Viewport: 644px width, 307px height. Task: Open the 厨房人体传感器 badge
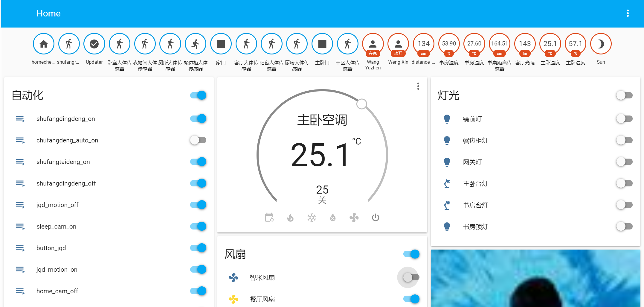(x=297, y=44)
